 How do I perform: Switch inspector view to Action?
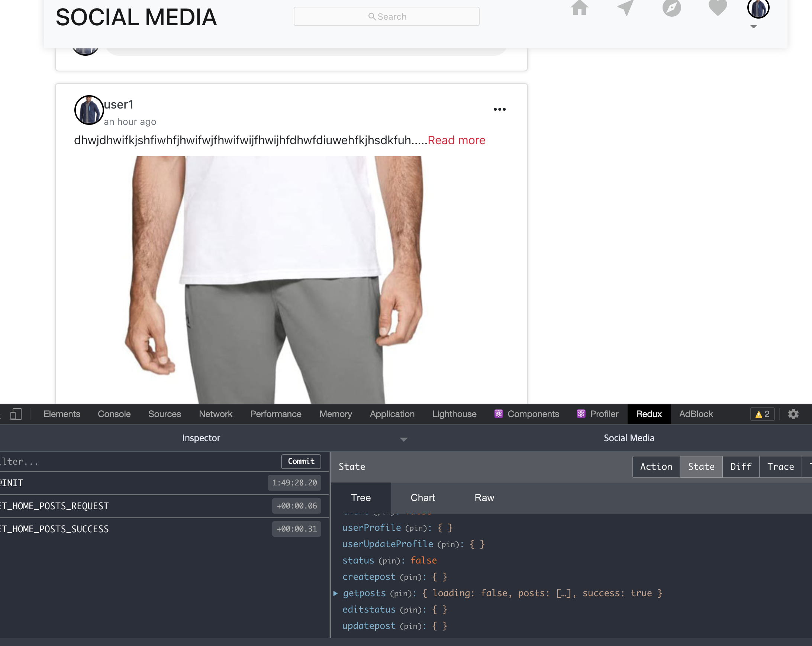(656, 467)
